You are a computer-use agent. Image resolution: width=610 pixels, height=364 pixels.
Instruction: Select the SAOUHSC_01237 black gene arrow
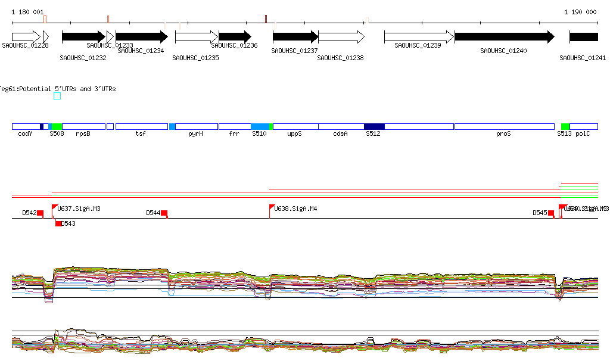pyautogui.click(x=295, y=37)
